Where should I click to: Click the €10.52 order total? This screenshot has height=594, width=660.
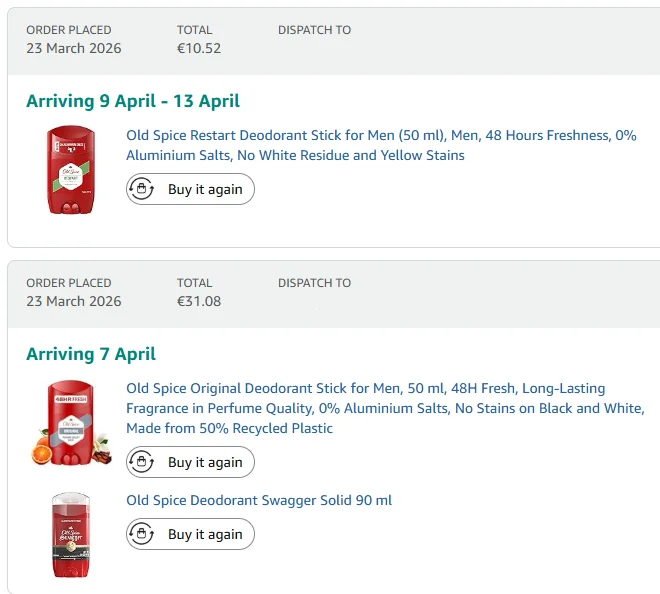(199, 48)
